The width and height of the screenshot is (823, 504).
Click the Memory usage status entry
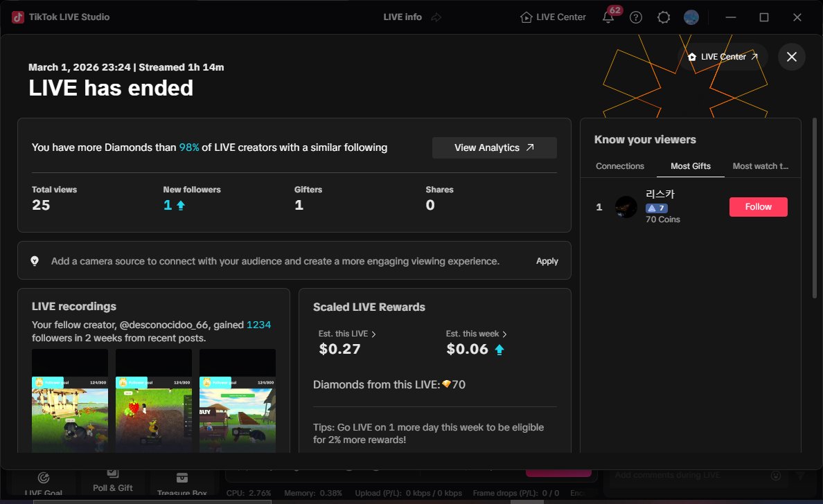pos(313,493)
